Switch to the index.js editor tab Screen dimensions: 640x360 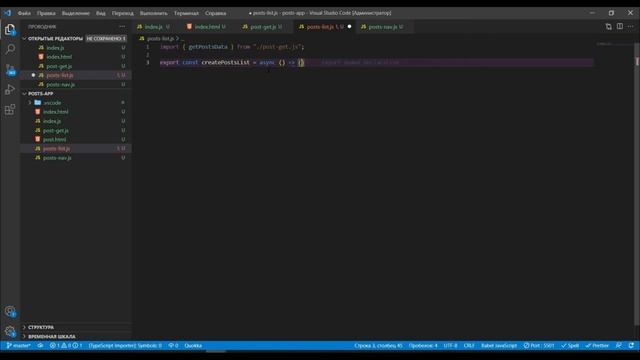[156, 27]
